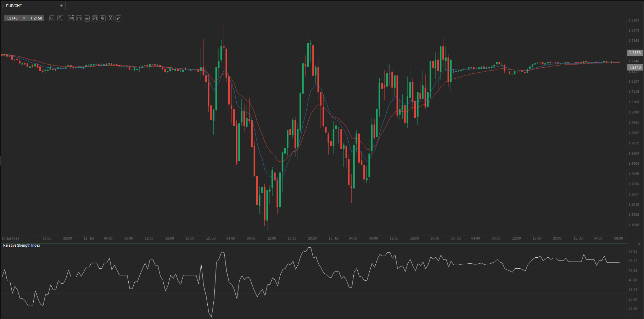This screenshot has height=319, width=644.
Task: Open the 30-minute timeframe selector
Action: (71, 18)
